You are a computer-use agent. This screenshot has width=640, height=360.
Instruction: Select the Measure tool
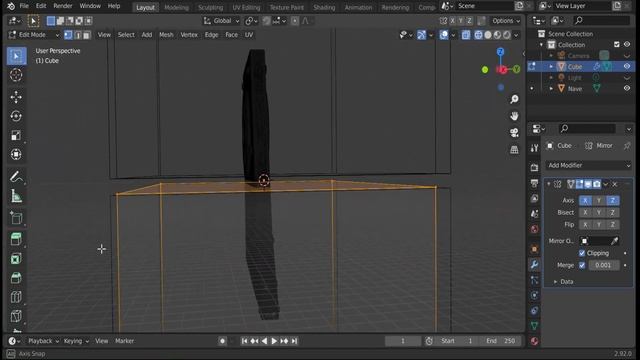pyautogui.click(x=16, y=196)
